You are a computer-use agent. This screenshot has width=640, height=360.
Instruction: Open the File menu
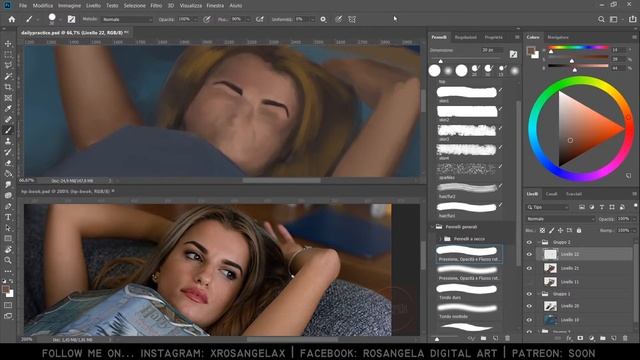(23, 6)
